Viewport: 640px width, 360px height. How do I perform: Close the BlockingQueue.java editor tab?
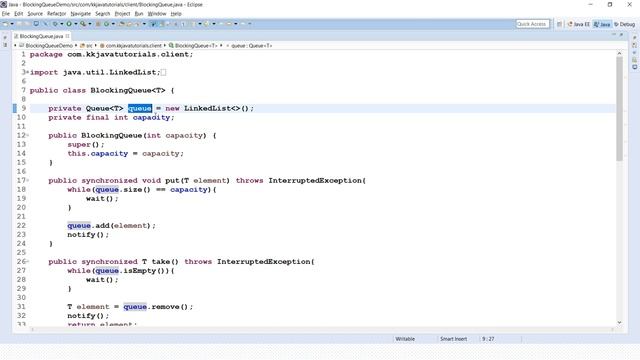click(x=68, y=36)
